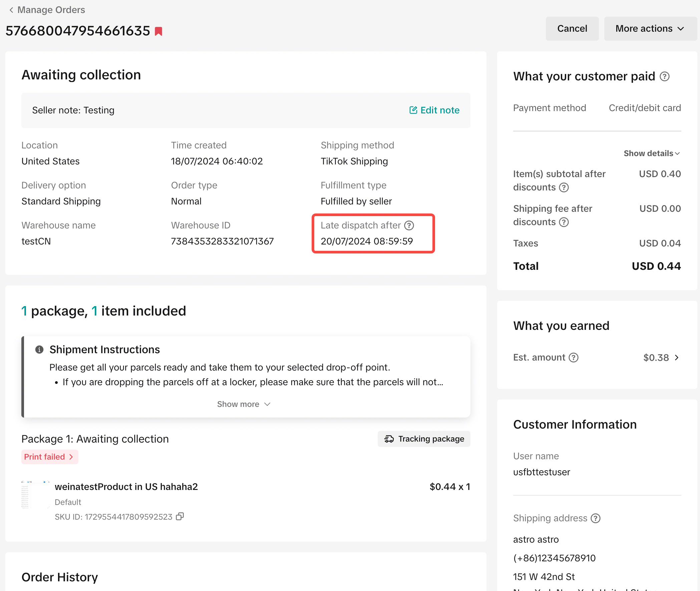
Task: Go back via Manage Orders link
Action: [x=51, y=10]
